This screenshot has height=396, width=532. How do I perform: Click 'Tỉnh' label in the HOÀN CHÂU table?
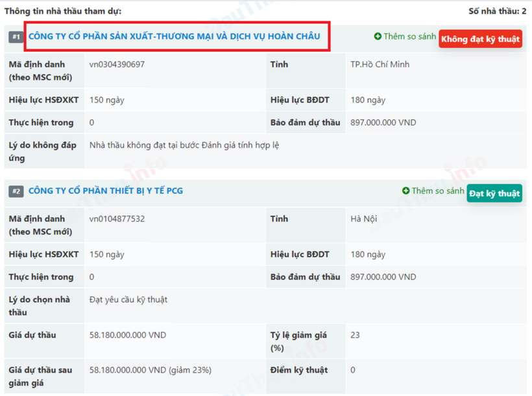coord(279,64)
